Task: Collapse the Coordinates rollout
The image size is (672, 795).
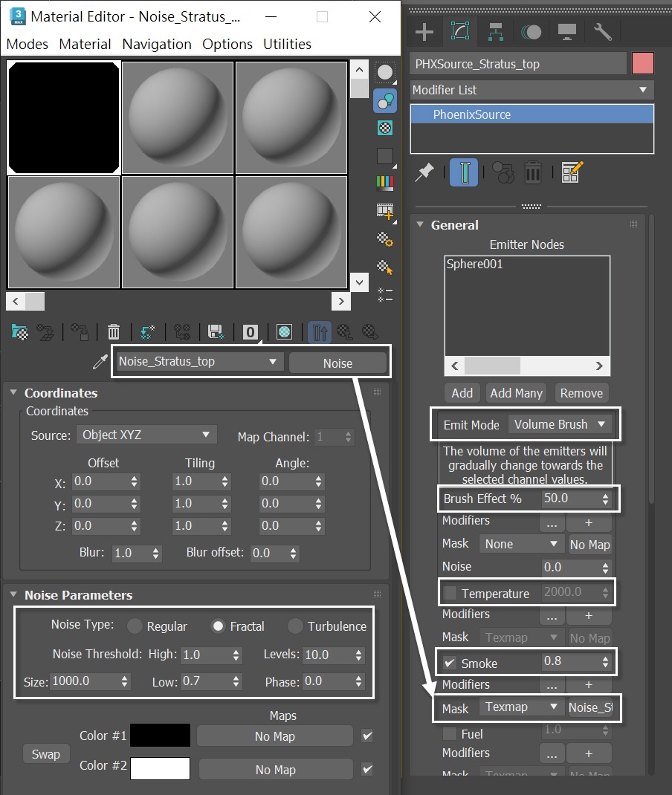Action: click(x=13, y=392)
